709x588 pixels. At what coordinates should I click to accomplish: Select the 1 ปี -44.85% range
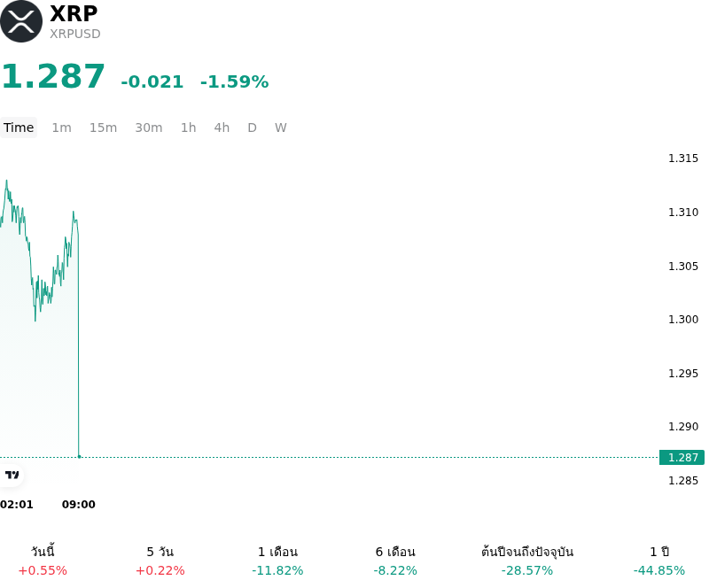click(x=659, y=561)
